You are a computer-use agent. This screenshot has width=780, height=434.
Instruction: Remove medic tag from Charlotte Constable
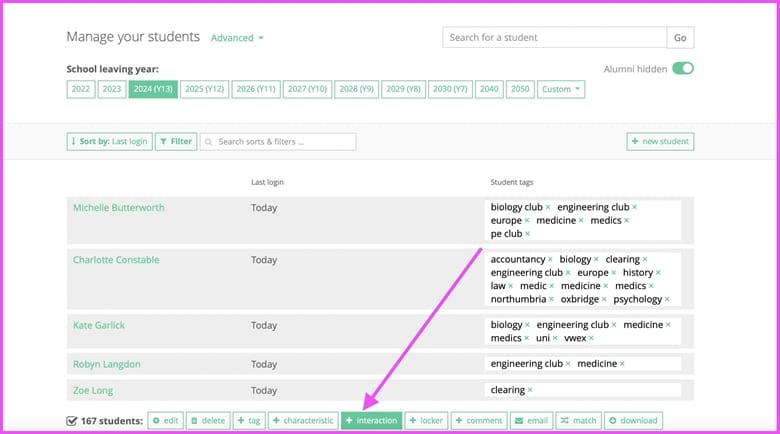click(552, 287)
